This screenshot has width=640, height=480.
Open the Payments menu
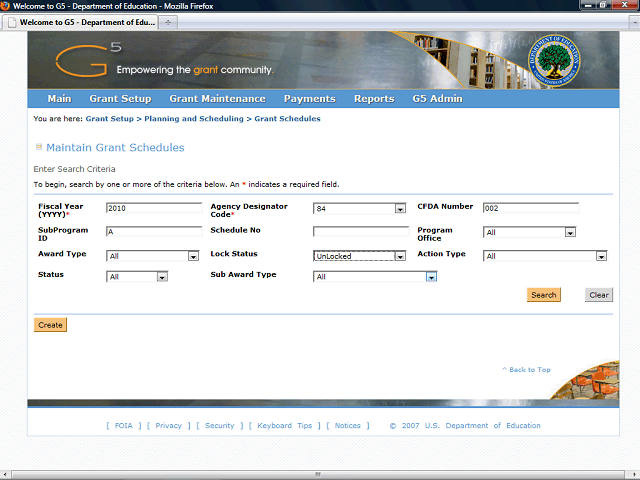pos(310,99)
